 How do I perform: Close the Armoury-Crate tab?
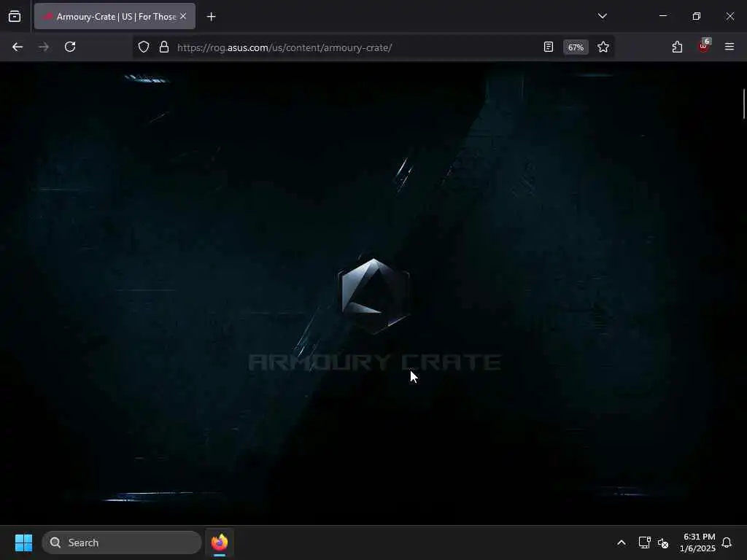click(x=183, y=16)
